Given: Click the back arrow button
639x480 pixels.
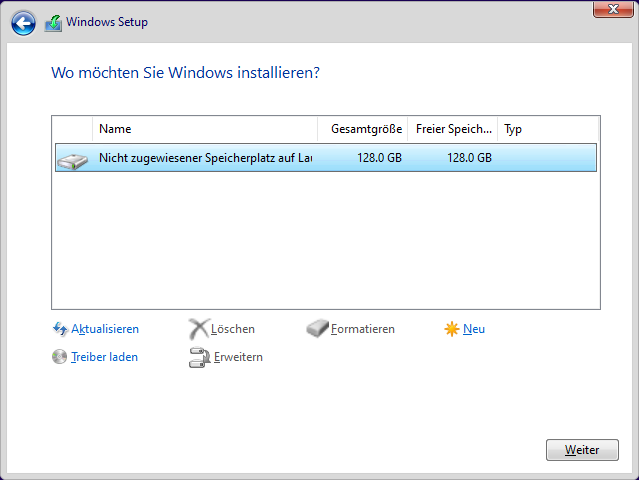Looking at the screenshot, I should (x=23, y=23).
